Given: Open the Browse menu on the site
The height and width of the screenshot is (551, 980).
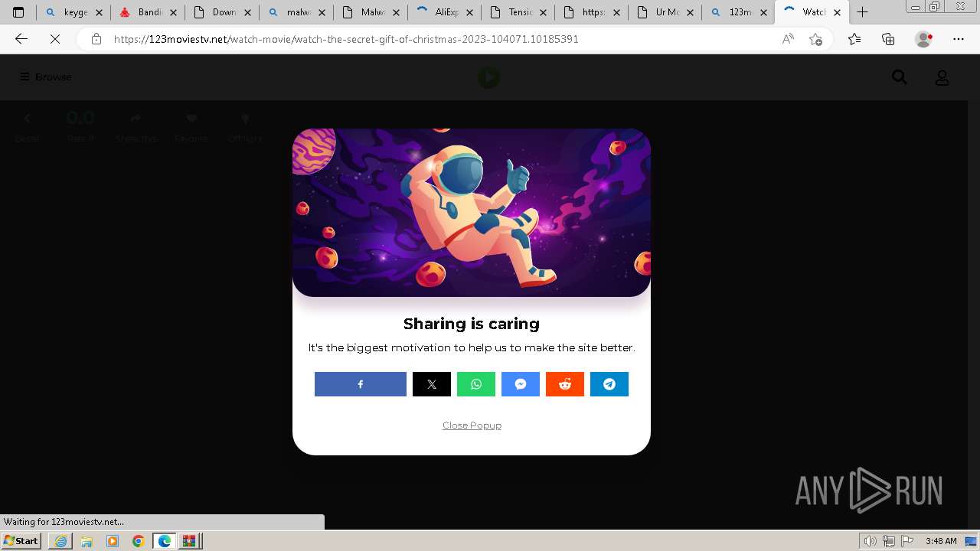Looking at the screenshot, I should click(x=46, y=77).
